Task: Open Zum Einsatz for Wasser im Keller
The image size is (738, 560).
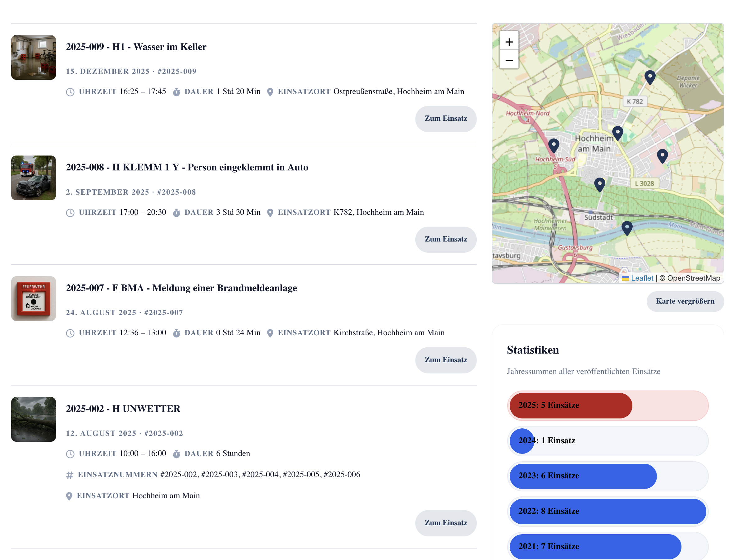Action: pyautogui.click(x=445, y=118)
